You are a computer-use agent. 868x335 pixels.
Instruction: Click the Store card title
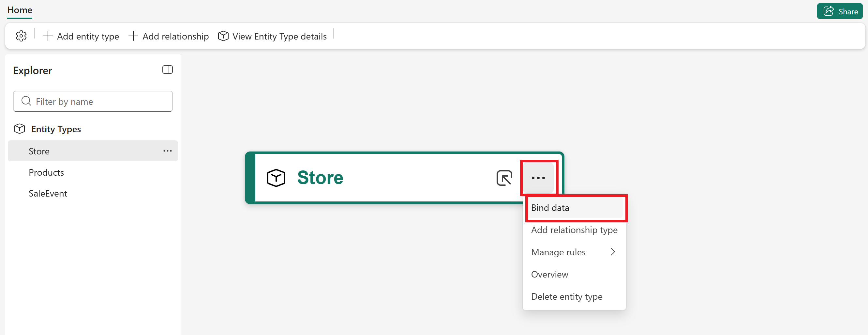320,177
